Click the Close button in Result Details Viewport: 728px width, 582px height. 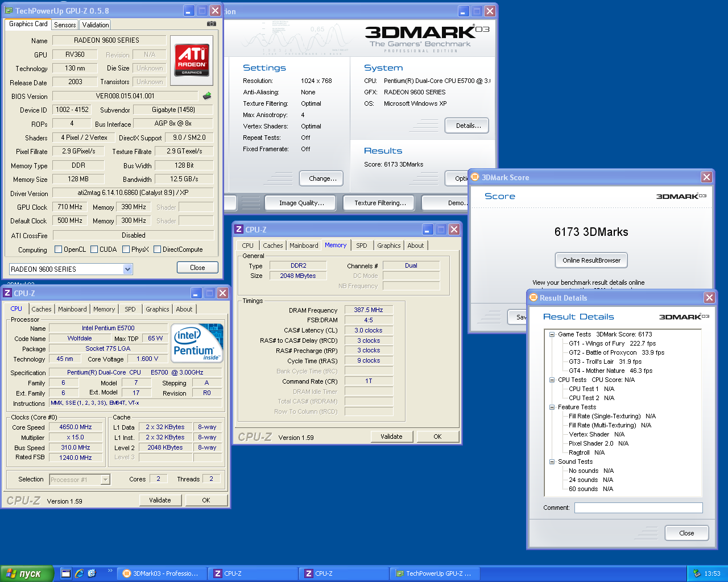click(x=686, y=533)
